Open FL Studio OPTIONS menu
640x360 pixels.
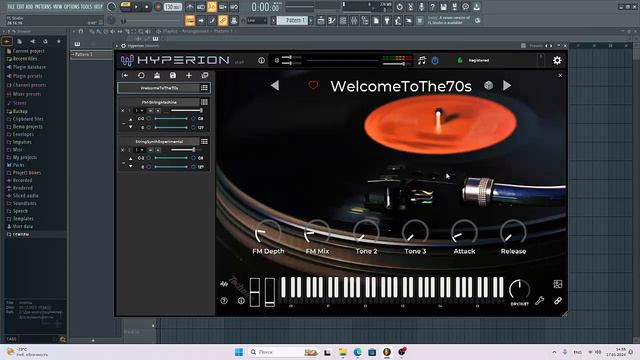click(72, 7)
